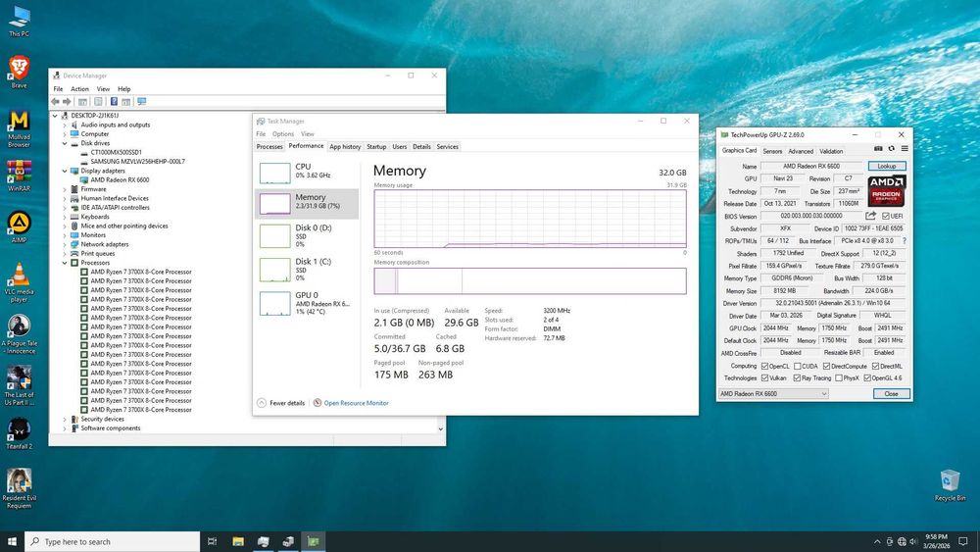Collapse the Processors node
This screenshot has width=980, height=552.
point(65,263)
